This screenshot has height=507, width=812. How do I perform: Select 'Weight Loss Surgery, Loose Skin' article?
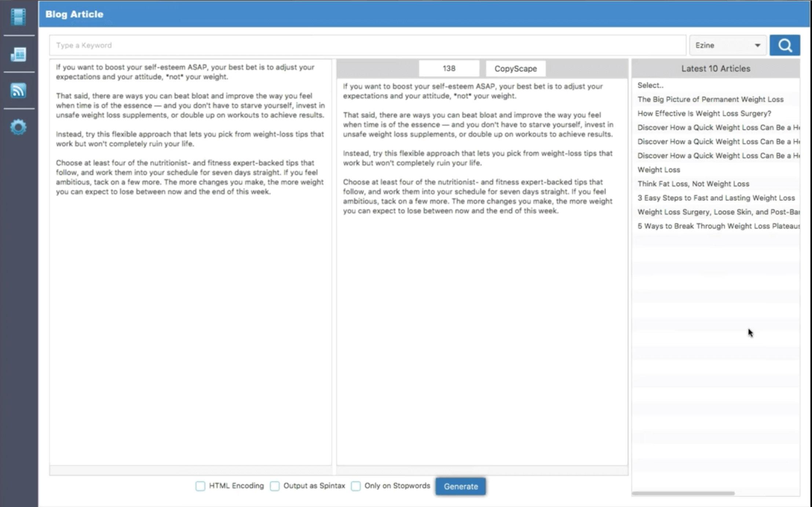click(x=716, y=212)
